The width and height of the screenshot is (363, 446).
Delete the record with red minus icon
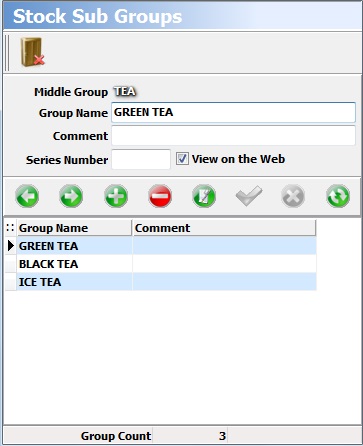pos(160,196)
